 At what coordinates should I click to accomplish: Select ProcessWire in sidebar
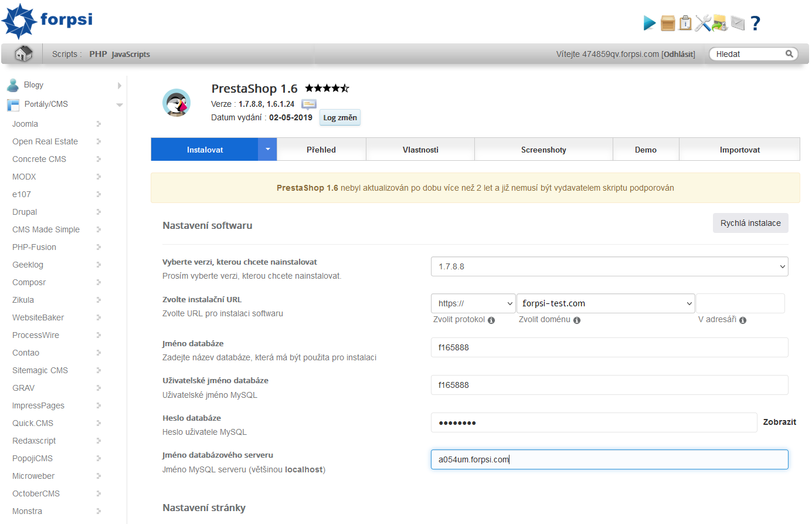pos(36,335)
